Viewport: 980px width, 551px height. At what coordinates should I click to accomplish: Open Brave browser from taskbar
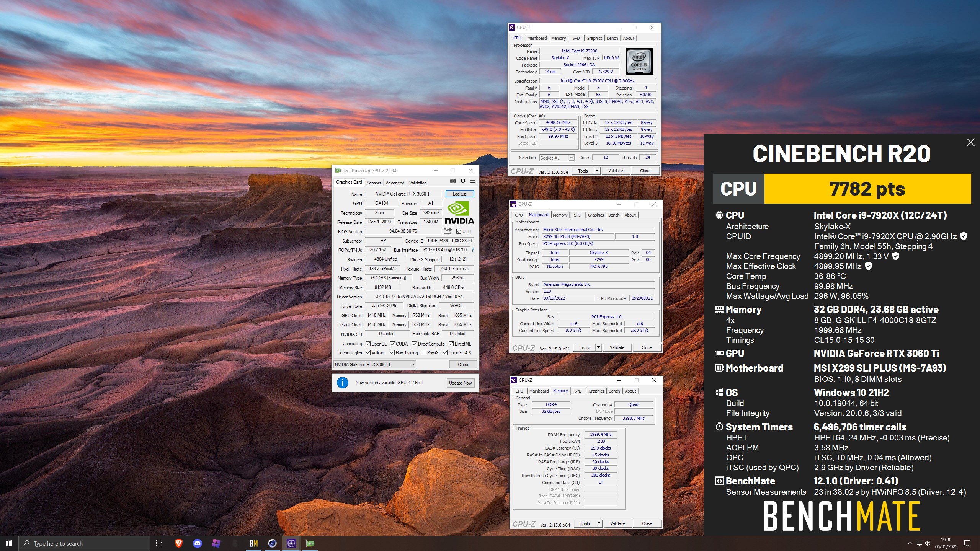179,543
